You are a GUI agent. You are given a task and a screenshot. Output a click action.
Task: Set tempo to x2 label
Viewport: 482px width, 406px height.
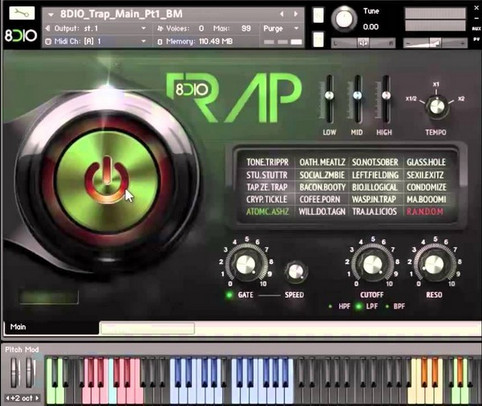[x=461, y=99]
